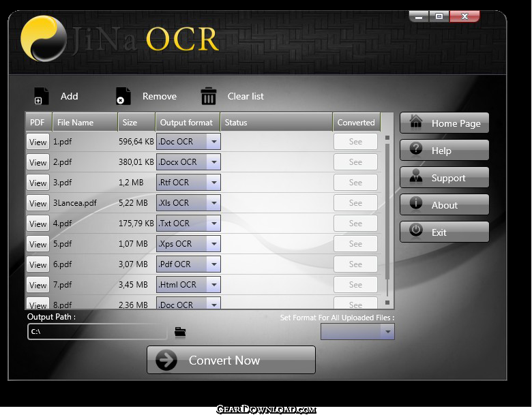Click the Remove label text
532x415 pixels.
click(160, 96)
